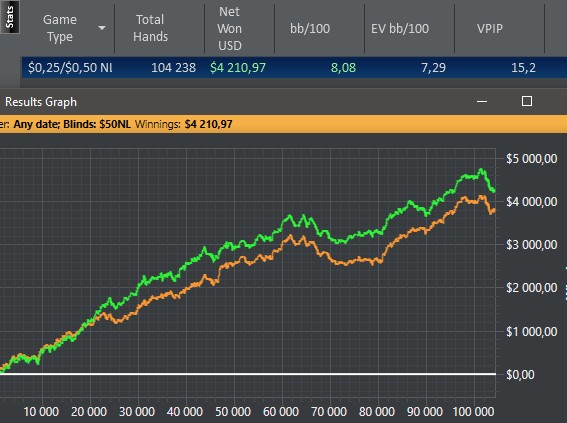This screenshot has height=423, width=567.
Task: Click the $4 000,00 axis label
Action: 532,202
